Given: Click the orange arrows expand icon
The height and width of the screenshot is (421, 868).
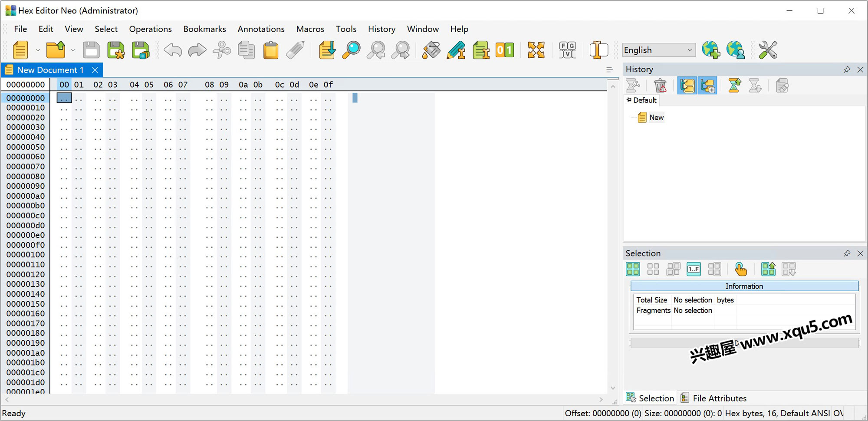Looking at the screenshot, I should click(536, 50).
